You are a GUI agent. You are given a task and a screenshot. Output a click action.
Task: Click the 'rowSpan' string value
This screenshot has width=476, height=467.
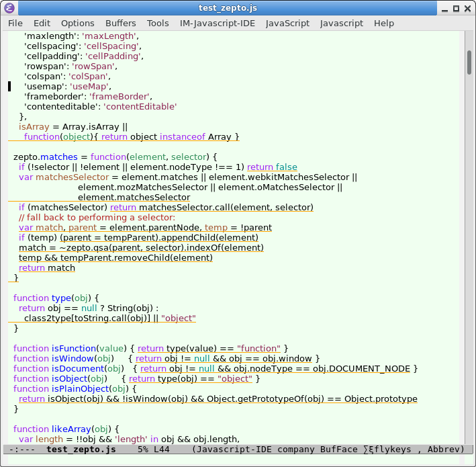pyautogui.click(x=93, y=67)
